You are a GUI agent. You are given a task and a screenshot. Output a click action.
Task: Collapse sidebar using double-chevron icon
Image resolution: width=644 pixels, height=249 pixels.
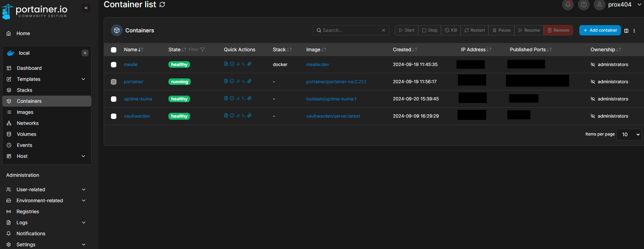(x=86, y=8)
